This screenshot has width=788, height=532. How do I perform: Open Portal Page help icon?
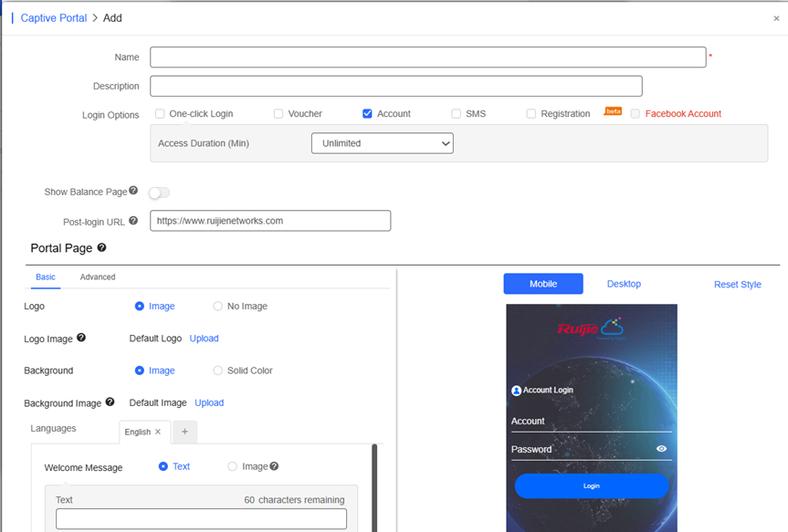point(101,247)
